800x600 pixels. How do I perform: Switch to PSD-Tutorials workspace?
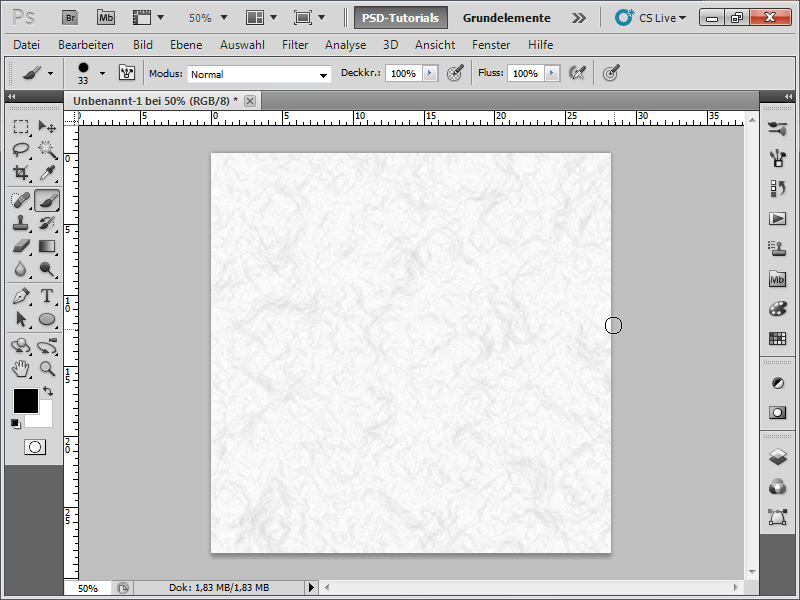pos(401,18)
